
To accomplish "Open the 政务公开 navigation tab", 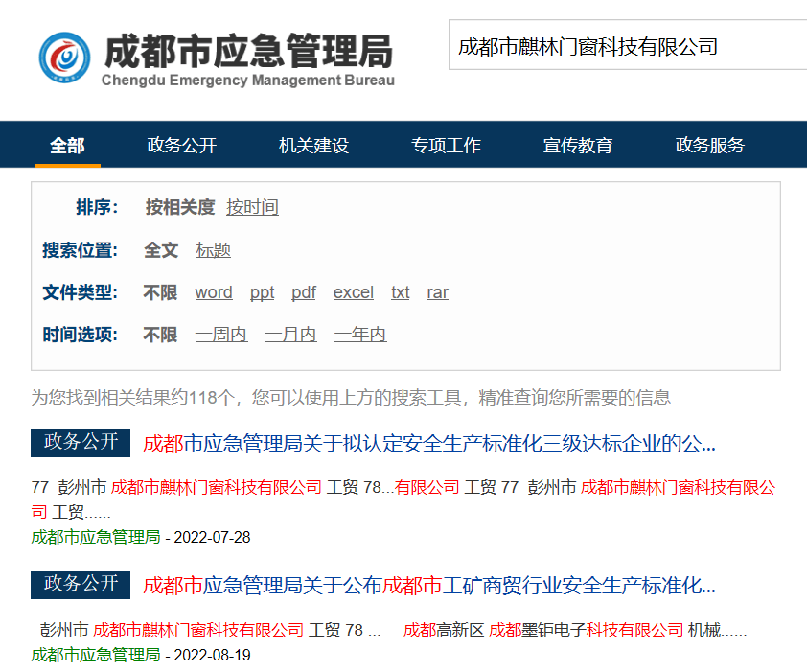I will [182, 145].
